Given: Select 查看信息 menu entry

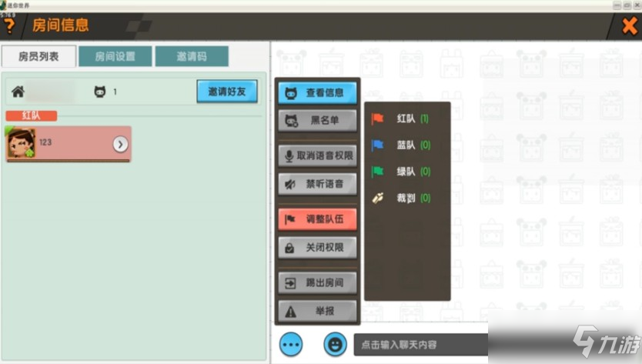Looking at the screenshot, I should [317, 93].
